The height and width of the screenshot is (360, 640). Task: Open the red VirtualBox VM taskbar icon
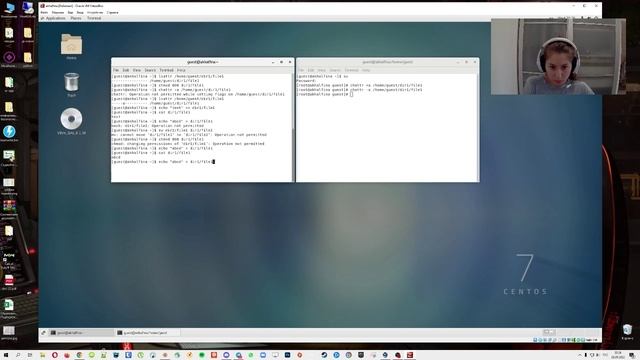point(410,355)
